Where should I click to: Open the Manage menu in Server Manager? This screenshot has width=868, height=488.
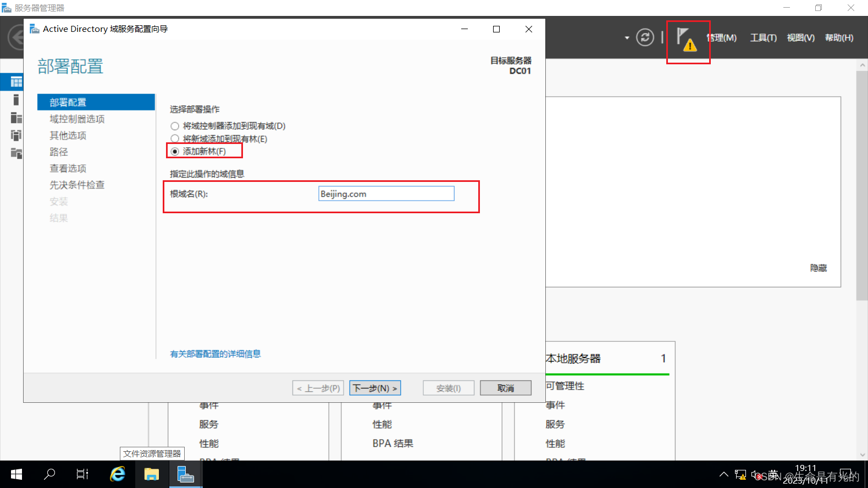pyautogui.click(x=722, y=38)
